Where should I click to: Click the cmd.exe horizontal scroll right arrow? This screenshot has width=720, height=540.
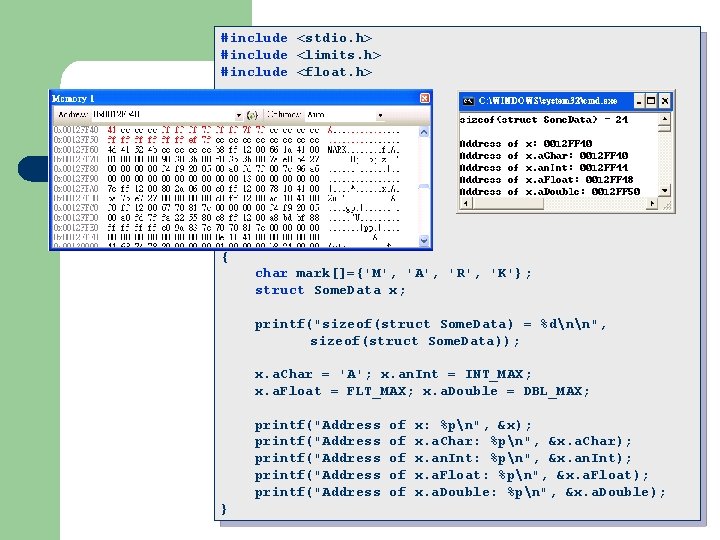tap(652, 203)
